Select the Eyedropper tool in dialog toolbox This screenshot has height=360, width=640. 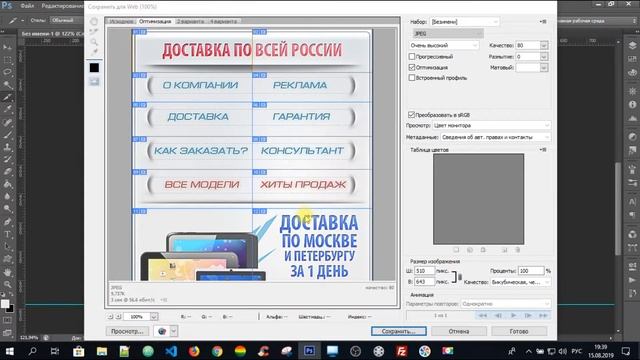[x=94, y=52]
